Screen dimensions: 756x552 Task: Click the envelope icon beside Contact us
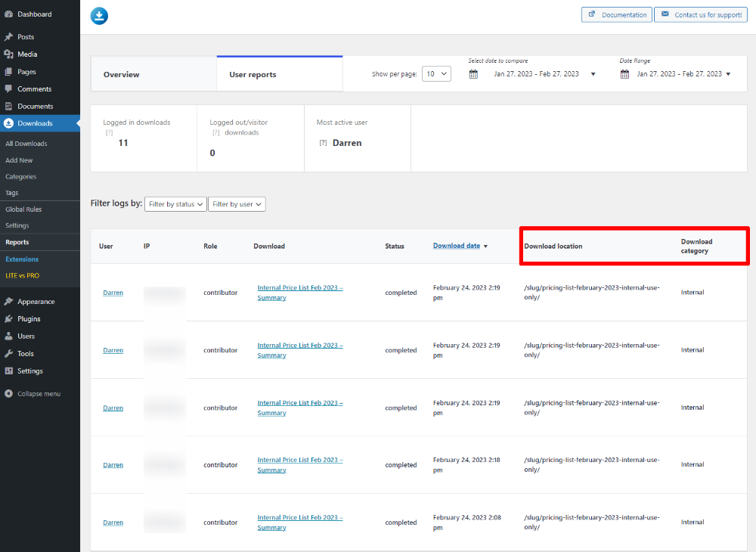[x=665, y=14]
